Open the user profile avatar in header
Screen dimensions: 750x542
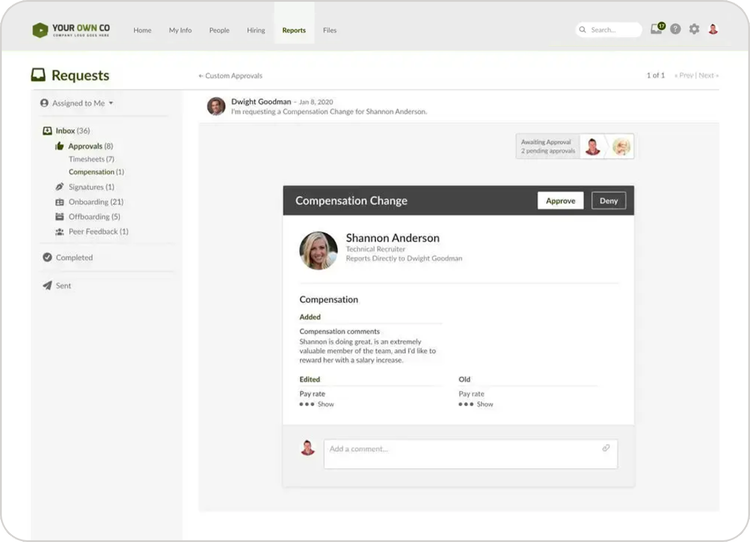713,29
